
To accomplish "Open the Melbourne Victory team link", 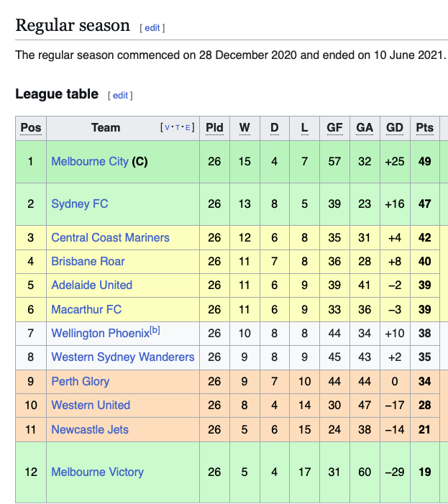I will click(97, 472).
